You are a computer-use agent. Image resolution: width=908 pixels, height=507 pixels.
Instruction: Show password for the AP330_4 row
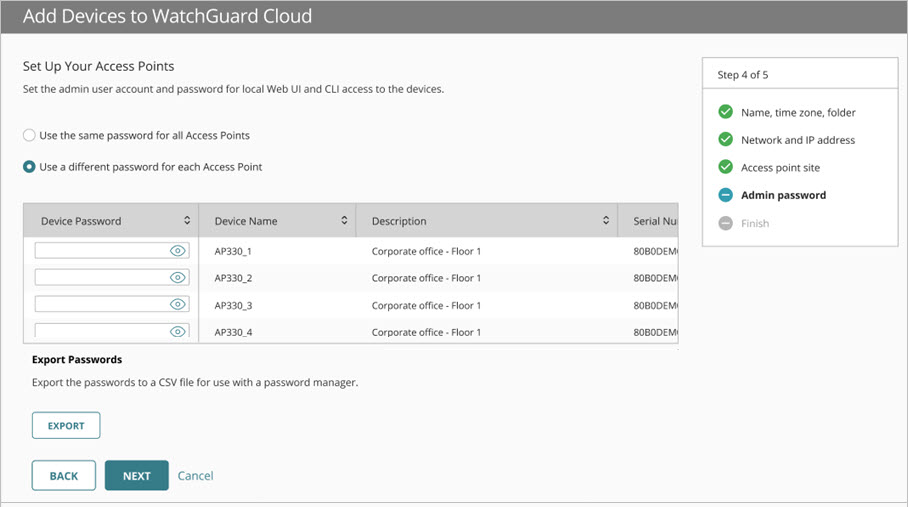pos(178,331)
